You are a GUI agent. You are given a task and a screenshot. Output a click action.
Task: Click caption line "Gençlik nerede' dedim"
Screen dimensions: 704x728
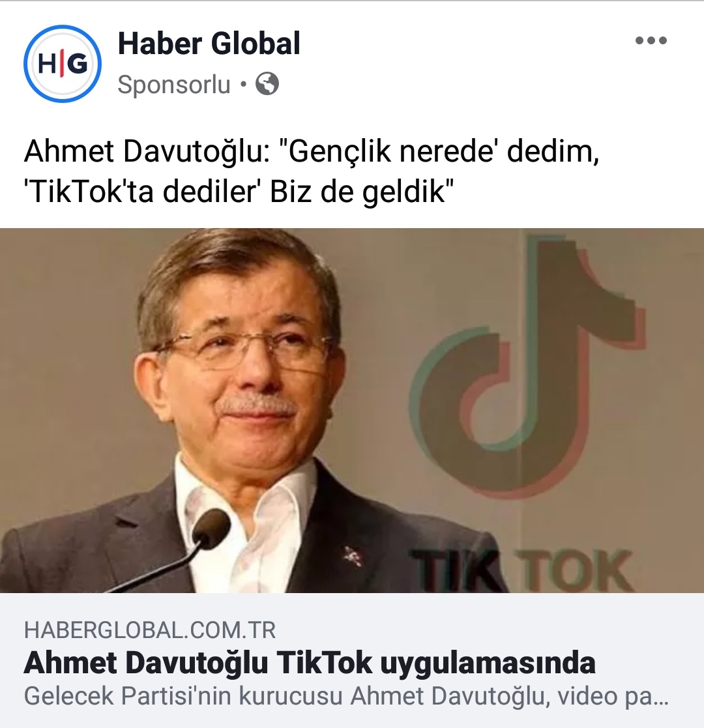[x=311, y=152]
